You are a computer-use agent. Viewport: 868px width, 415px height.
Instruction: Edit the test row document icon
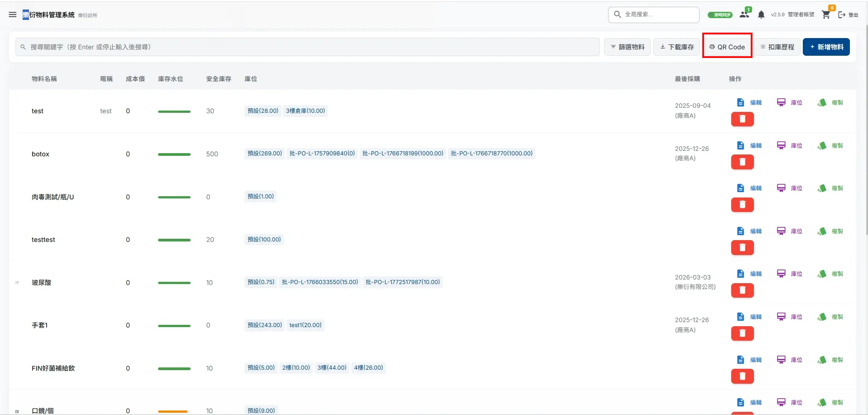(x=740, y=102)
